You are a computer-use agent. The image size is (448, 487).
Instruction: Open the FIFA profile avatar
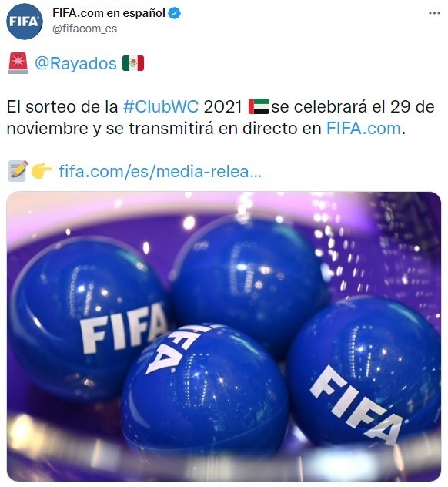tap(25, 22)
